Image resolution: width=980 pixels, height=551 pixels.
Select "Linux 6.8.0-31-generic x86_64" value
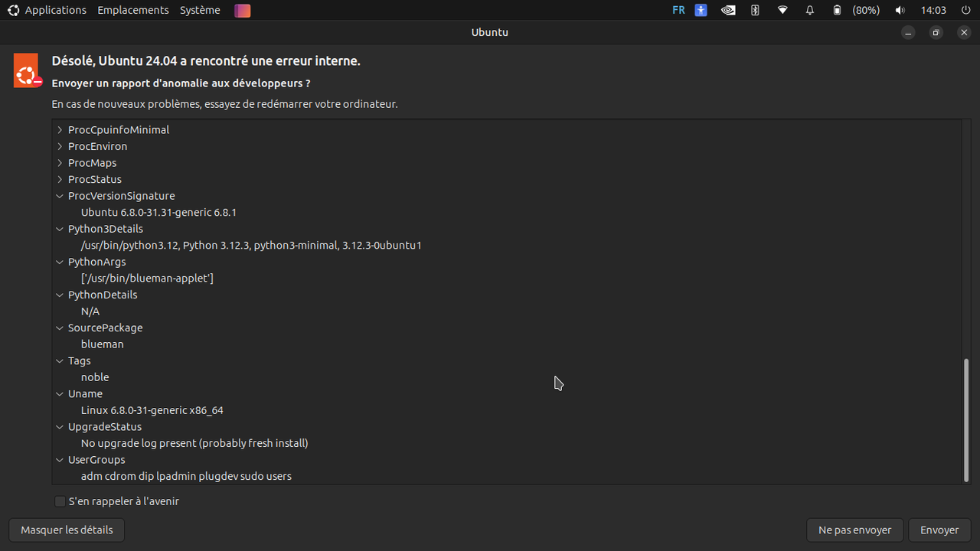click(152, 410)
